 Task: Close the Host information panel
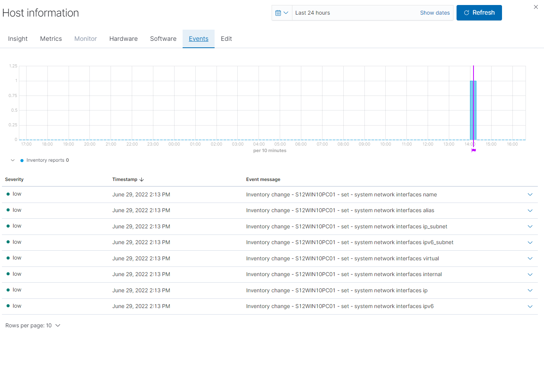[536, 7]
